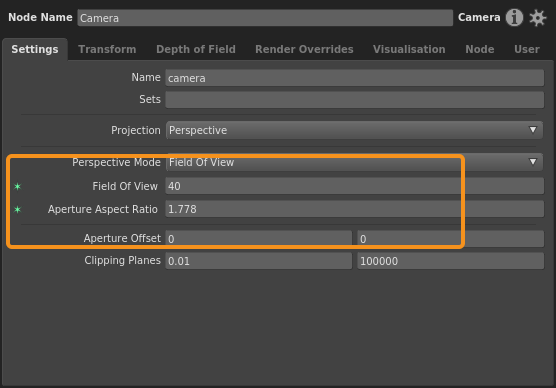Open the gear settings menu icon
The height and width of the screenshot is (388, 556).
538,18
